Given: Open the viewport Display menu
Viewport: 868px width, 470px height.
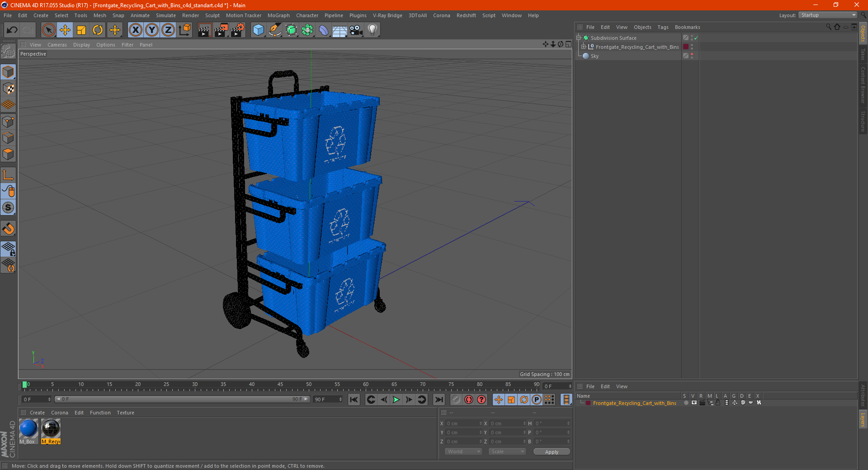Looking at the screenshot, I should 81,45.
